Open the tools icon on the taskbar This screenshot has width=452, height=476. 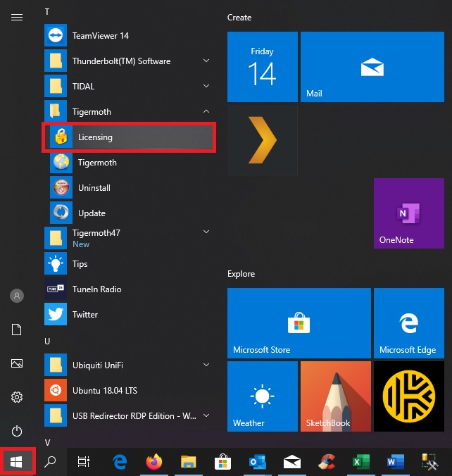click(430, 462)
